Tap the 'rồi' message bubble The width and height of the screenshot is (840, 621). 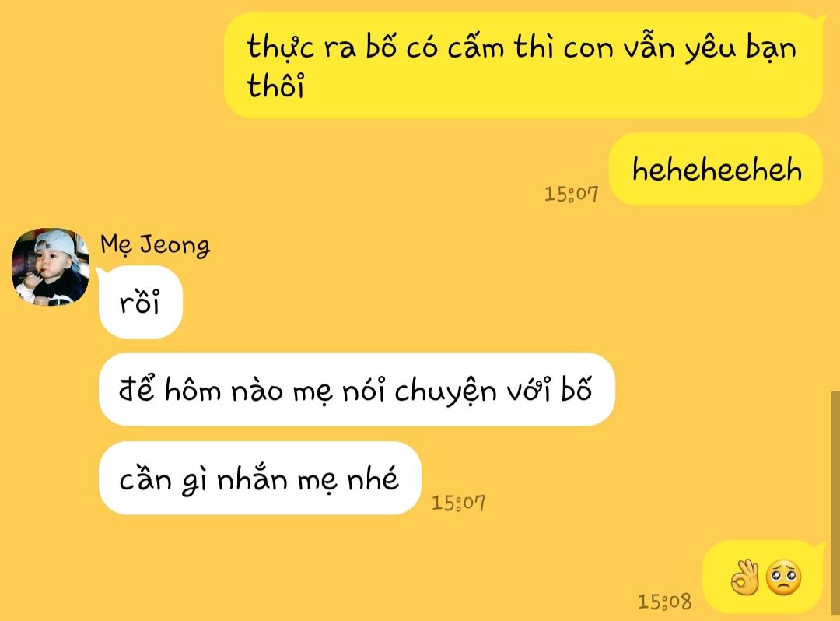(x=140, y=302)
